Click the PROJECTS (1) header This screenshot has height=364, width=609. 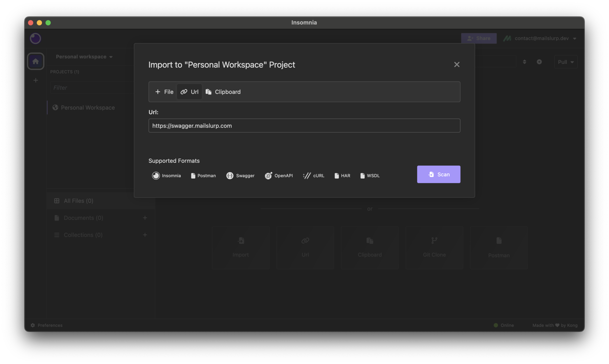click(65, 72)
